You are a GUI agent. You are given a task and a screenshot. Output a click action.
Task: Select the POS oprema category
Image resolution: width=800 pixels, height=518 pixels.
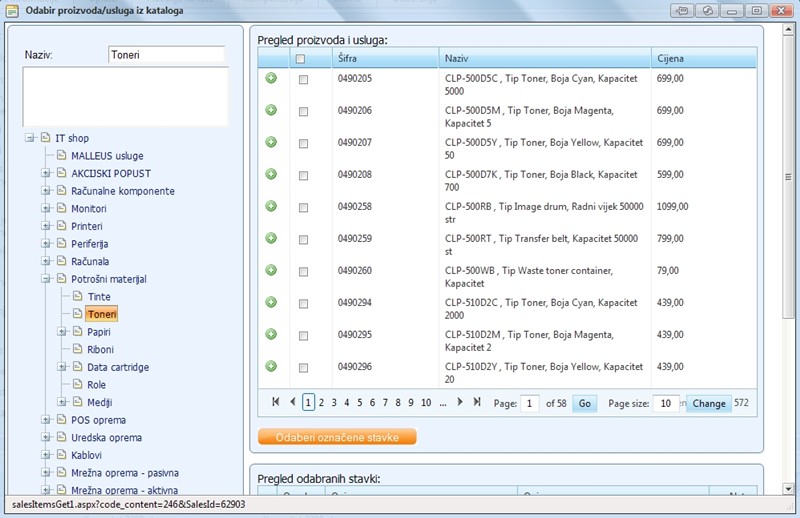pyautogui.click(x=98, y=420)
